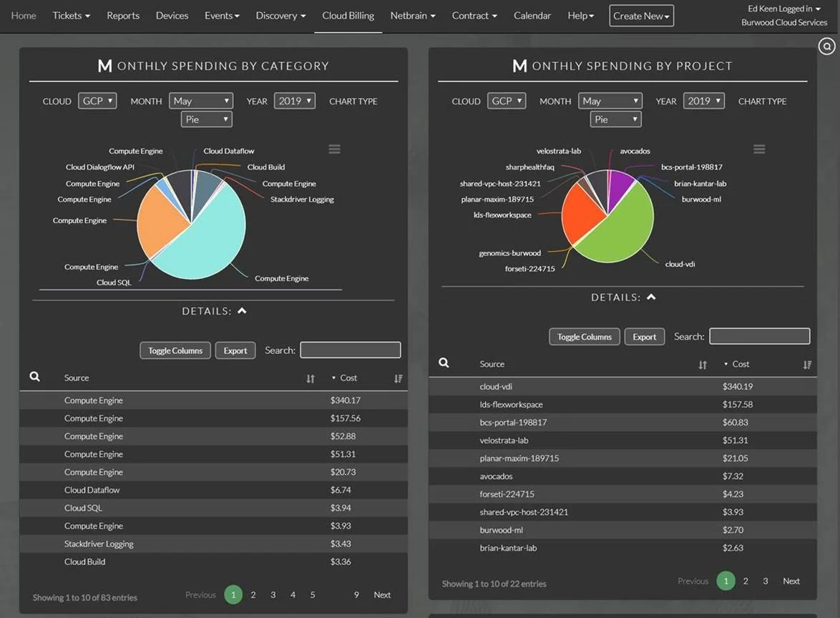Image resolution: width=840 pixels, height=618 pixels.
Task: Open the category chart hamburger menu
Action: 334,149
